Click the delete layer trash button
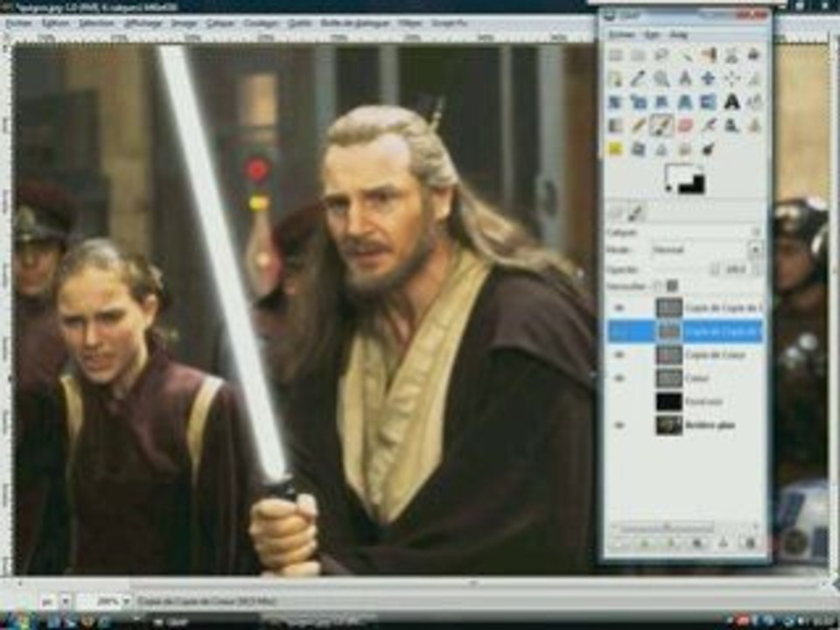Image resolution: width=840 pixels, height=630 pixels. tap(750, 543)
